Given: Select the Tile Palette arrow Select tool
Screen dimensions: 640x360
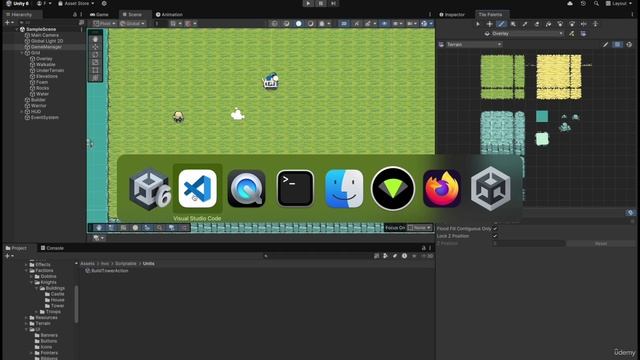Looking at the screenshot, I should pos(478,24).
